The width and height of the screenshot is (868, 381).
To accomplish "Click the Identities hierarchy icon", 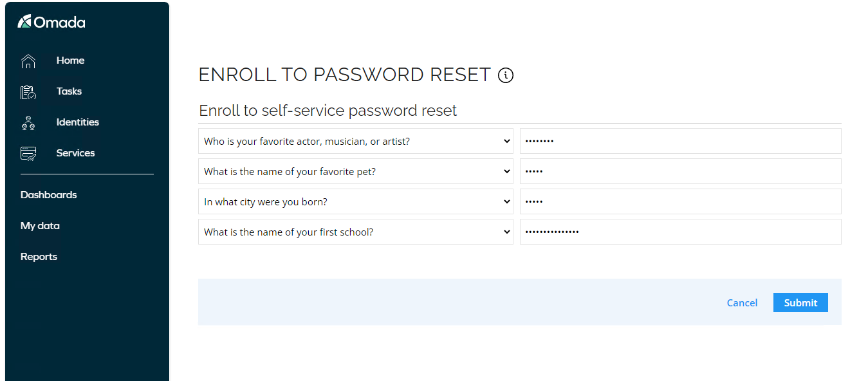I will click(28, 123).
